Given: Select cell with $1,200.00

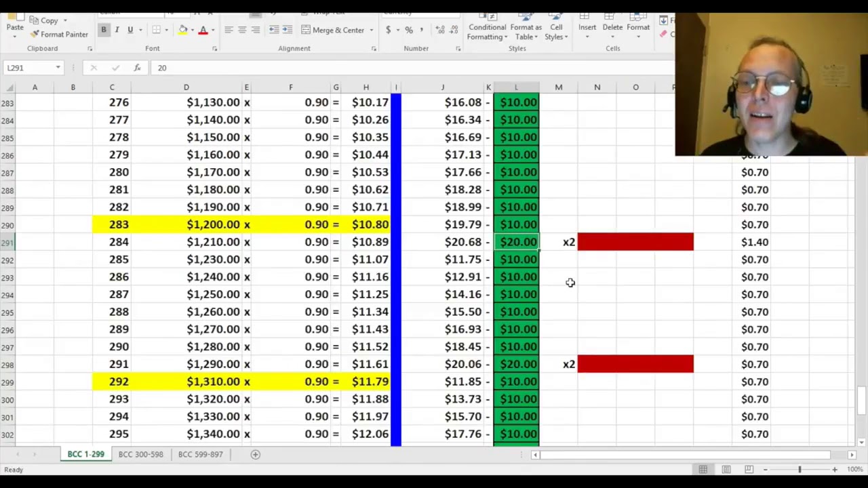Looking at the screenshot, I should coord(186,224).
